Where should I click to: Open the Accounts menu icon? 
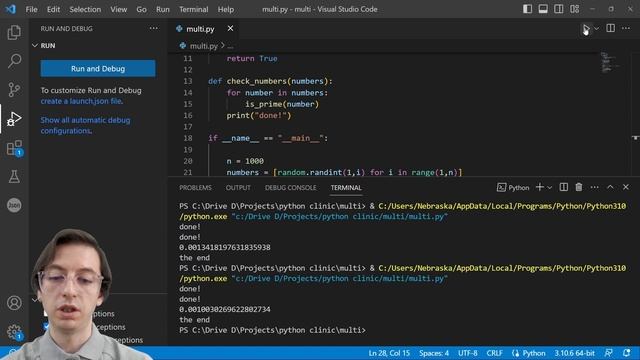14,303
